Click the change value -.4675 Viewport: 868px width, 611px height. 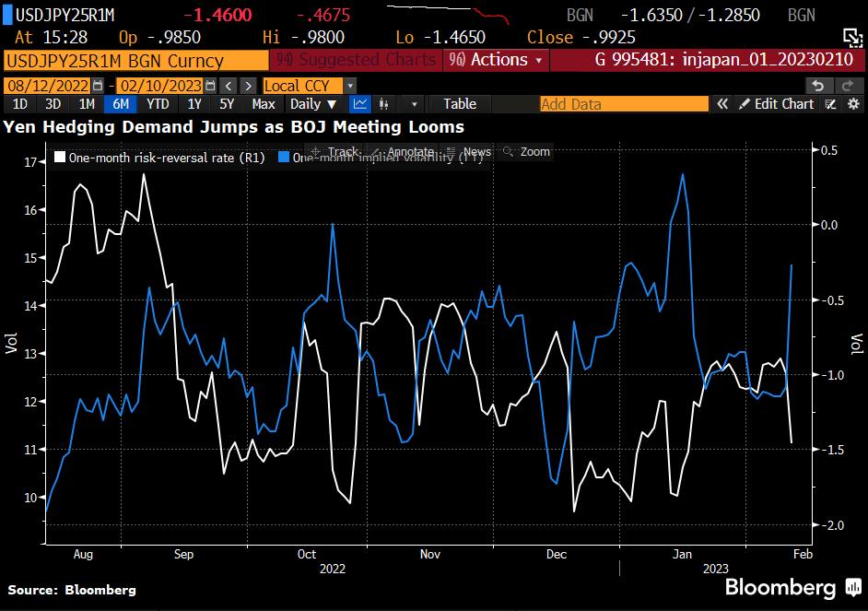click(323, 15)
